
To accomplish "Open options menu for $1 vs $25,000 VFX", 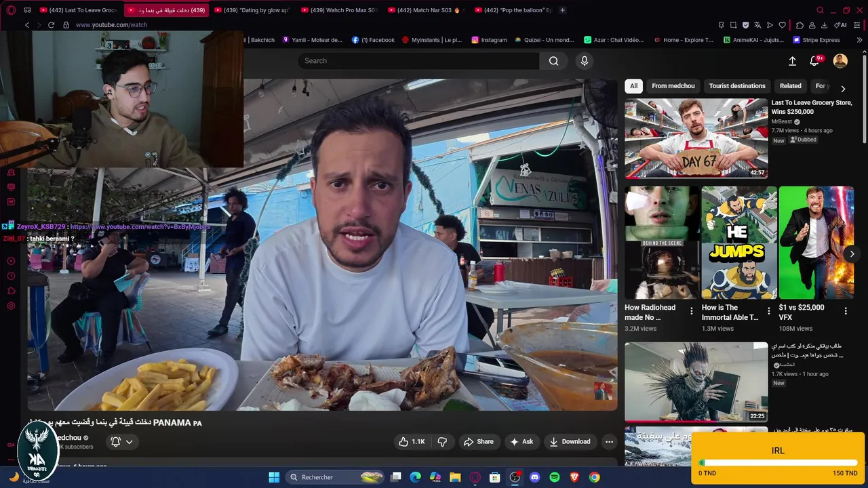I will coord(846,311).
